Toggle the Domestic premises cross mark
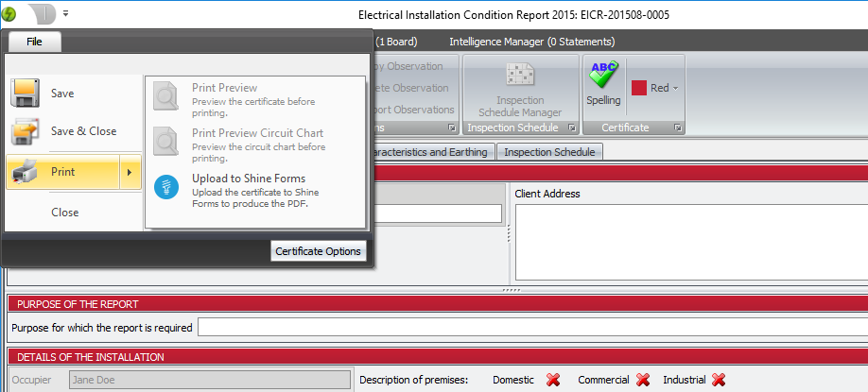Viewport: 868px width, 392px height. (553, 380)
